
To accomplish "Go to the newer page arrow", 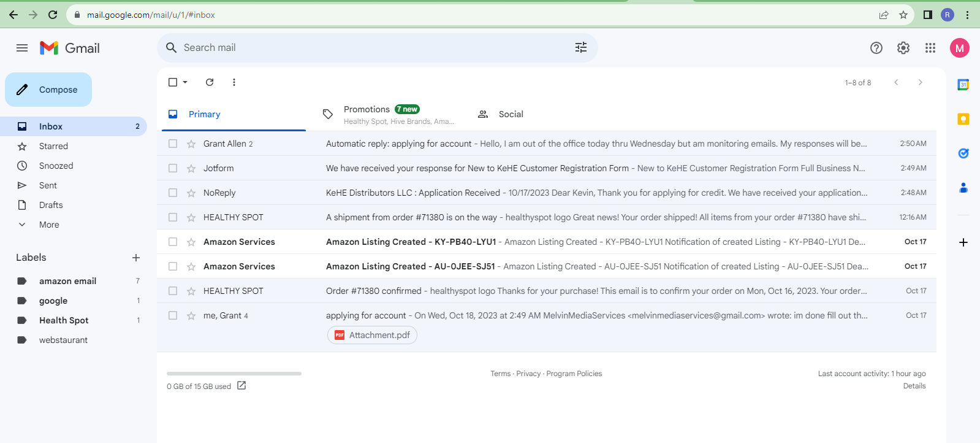I will (x=896, y=82).
